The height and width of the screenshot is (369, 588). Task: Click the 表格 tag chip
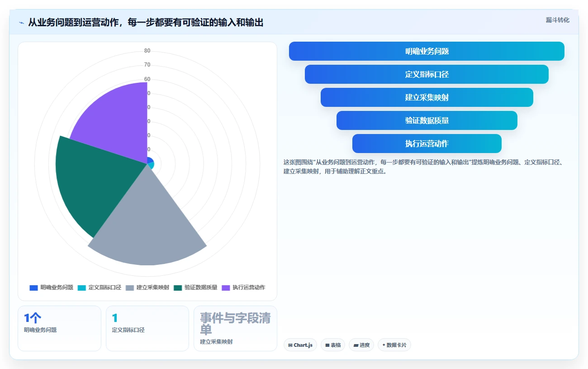pyautogui.click(x=333, y=345)
